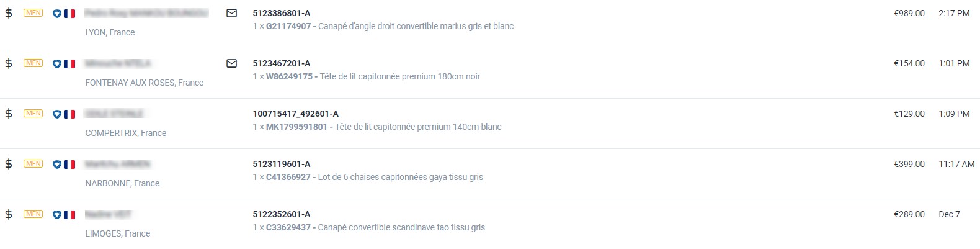Click the C33629437 canapé convertible scandinave item
The width and height of the screenshot is (980, 249).
pyautogui.click(x=369, y=227)
